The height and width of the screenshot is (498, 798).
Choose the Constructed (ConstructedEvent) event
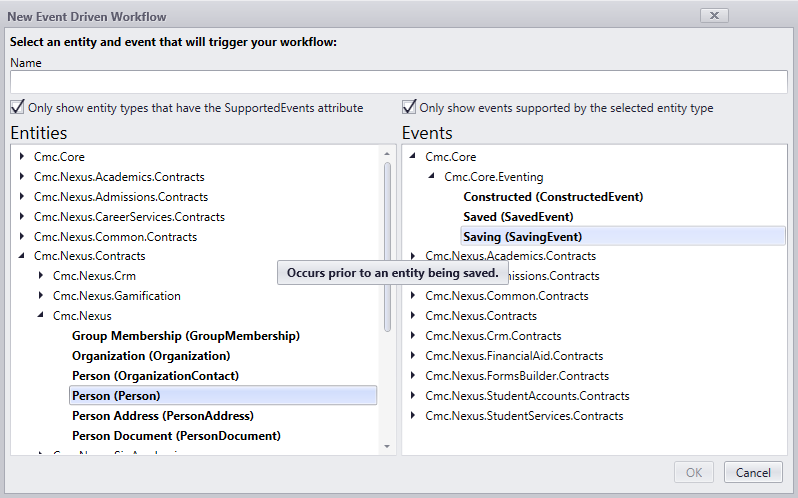tap(553, 197)
